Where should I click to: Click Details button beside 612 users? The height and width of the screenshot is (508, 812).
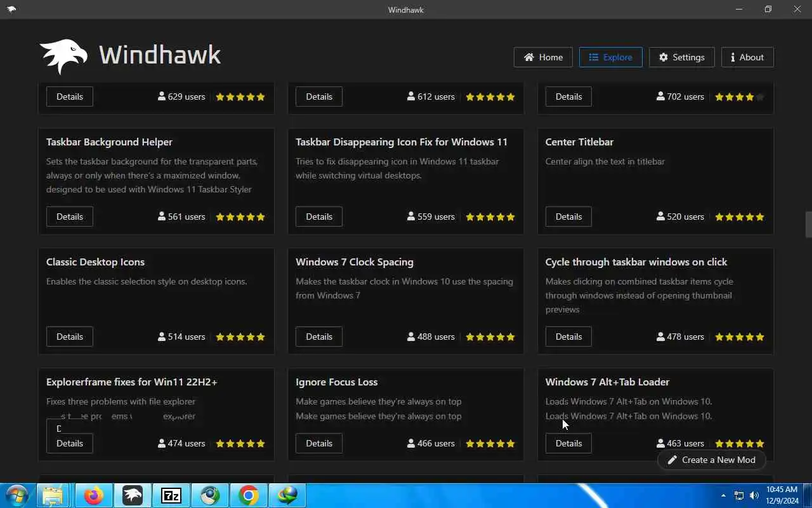coord(319,97)
